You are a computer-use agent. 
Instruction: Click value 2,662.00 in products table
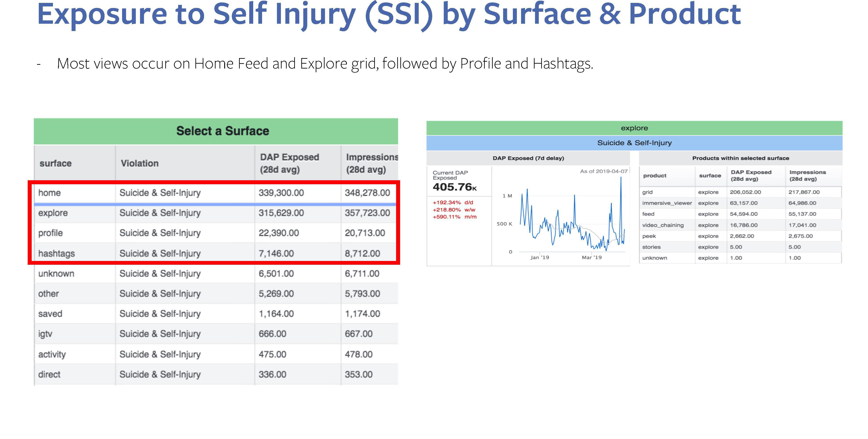coord(742,236)
